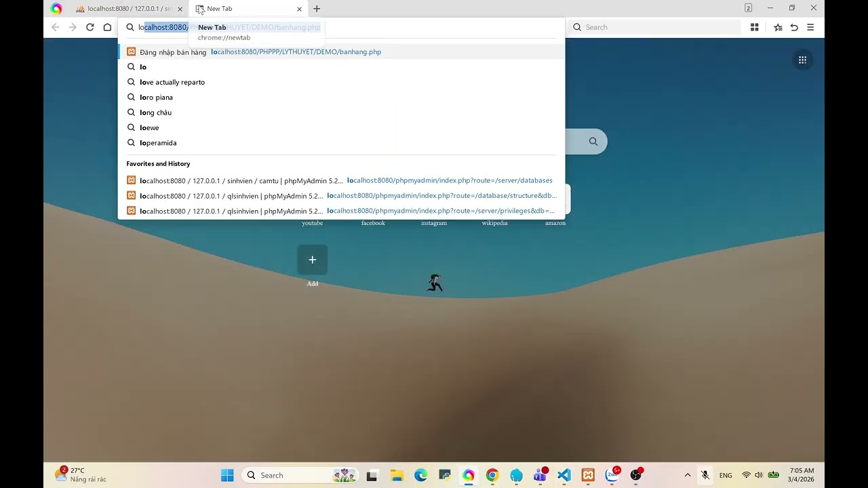This screenshot has width=868, height=488.
Task: Choose the 'loperamida' suggestion
Action: (341, 142)
